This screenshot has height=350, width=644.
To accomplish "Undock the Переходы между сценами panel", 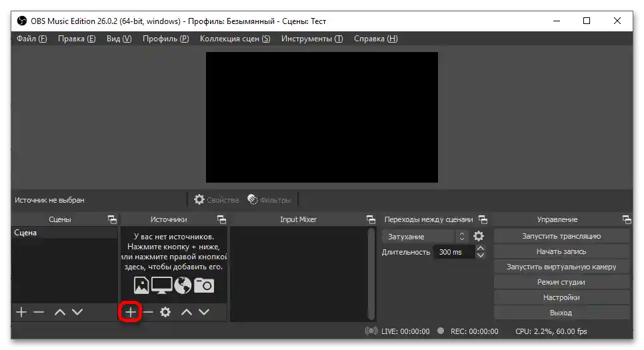I will click(x=483, y=219).
